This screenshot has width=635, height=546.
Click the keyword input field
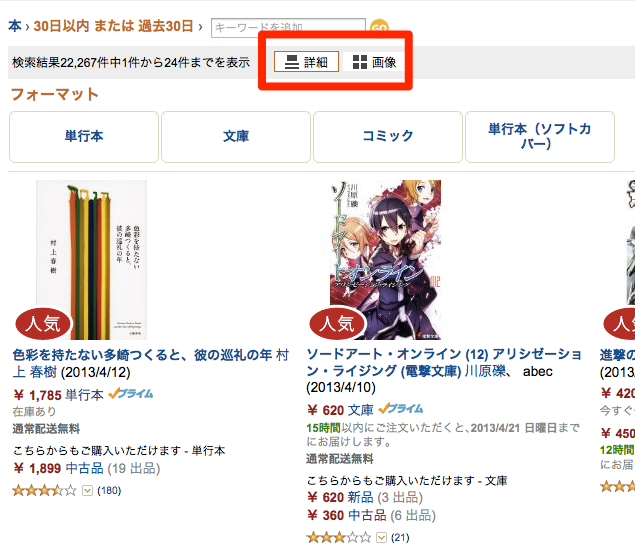(x=288, y=28)
